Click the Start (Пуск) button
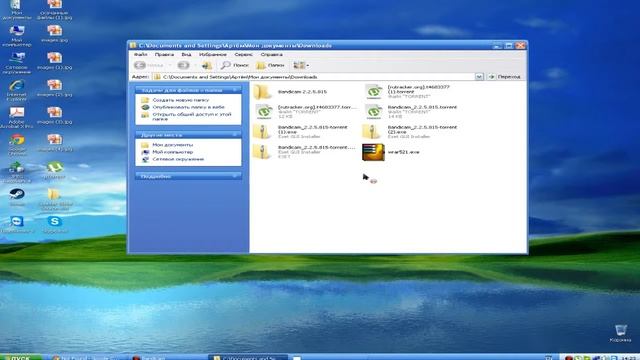 tap(21, 357)
